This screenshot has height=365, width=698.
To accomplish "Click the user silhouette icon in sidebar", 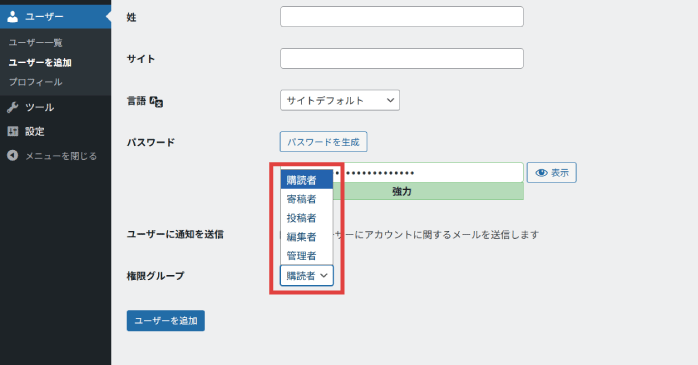I will (x=13, y=17).
